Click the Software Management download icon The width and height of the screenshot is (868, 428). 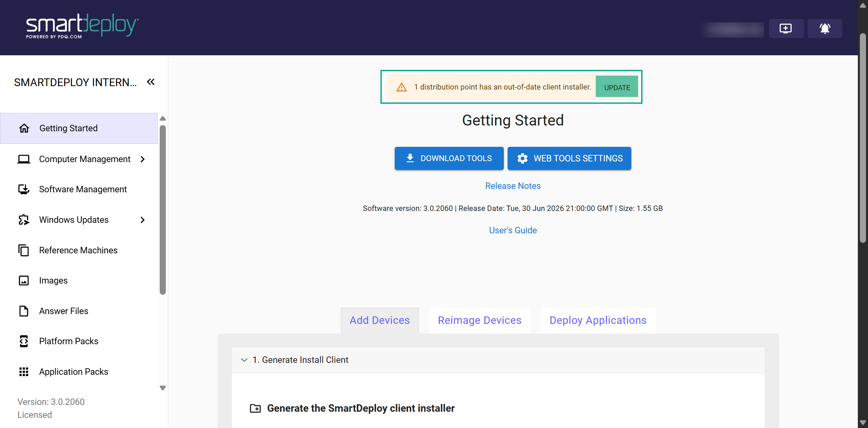coord(24,189)
